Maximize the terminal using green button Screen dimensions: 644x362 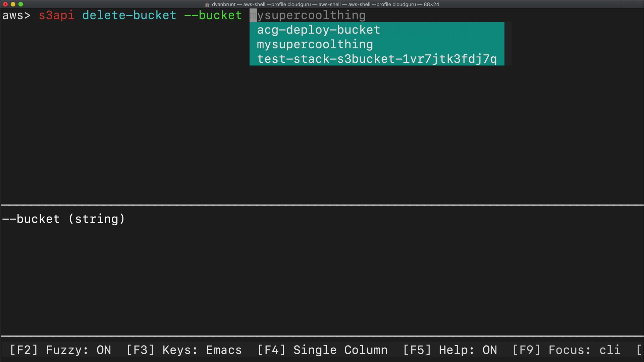pos(21,4)
